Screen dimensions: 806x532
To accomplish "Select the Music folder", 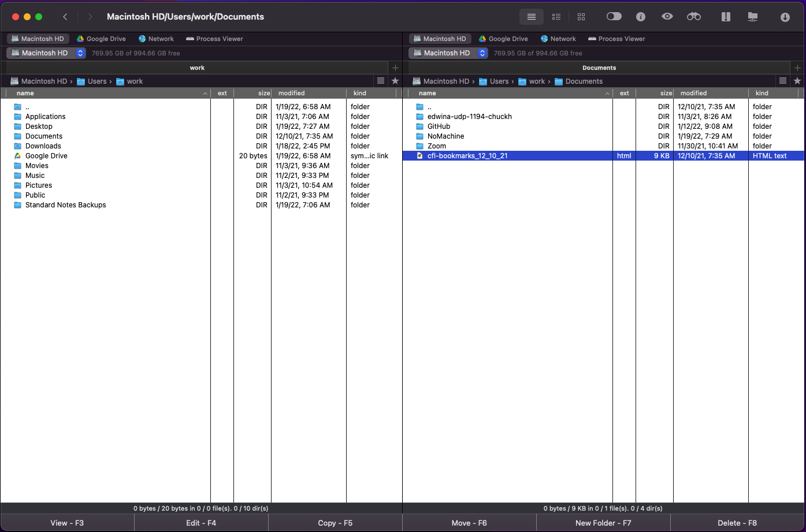I will 201,176.
